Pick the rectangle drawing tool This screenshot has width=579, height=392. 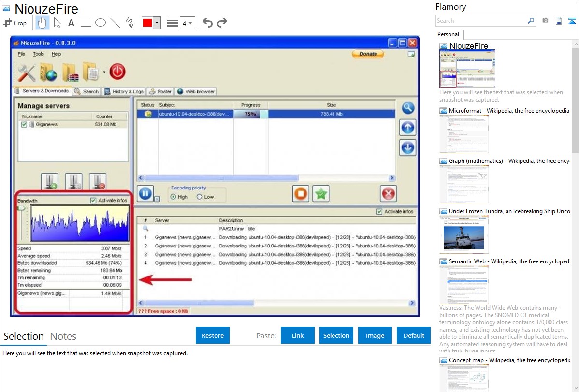pos(86,23)
